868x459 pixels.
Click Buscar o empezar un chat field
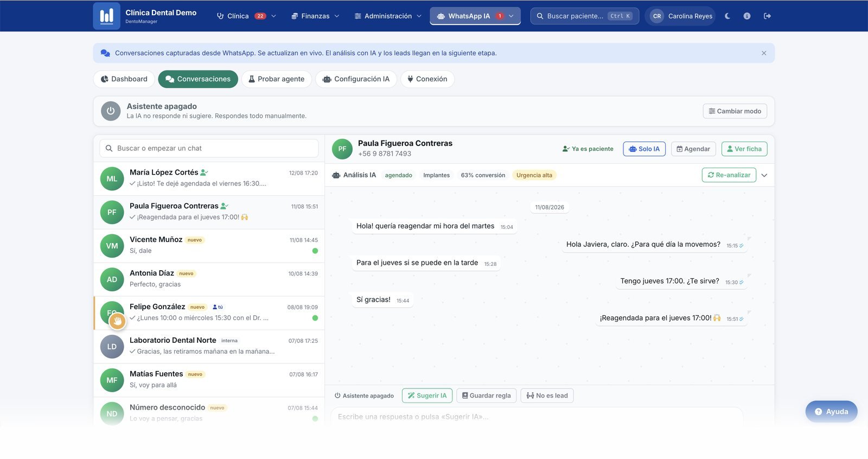pyautogui.click(x=209, y=148)
